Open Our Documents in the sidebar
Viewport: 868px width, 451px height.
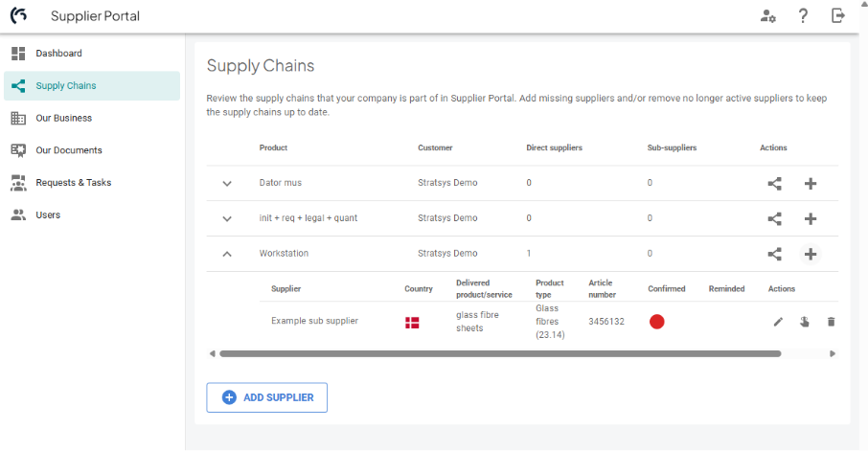(x=68, y=150)
